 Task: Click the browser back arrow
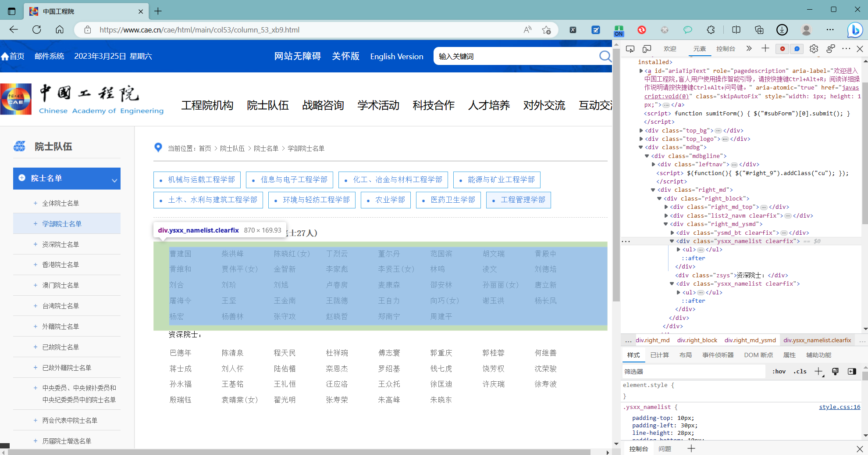[x=14, y=29]
